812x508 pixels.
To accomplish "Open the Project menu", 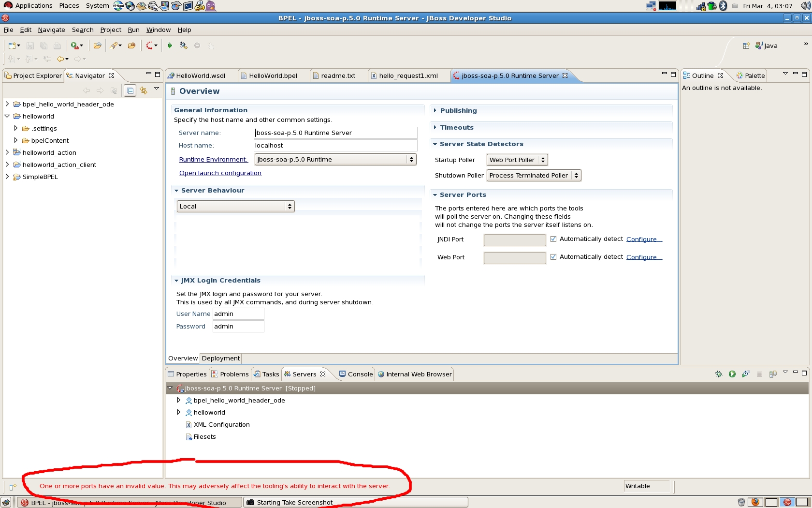I will (x=111, y=30).
